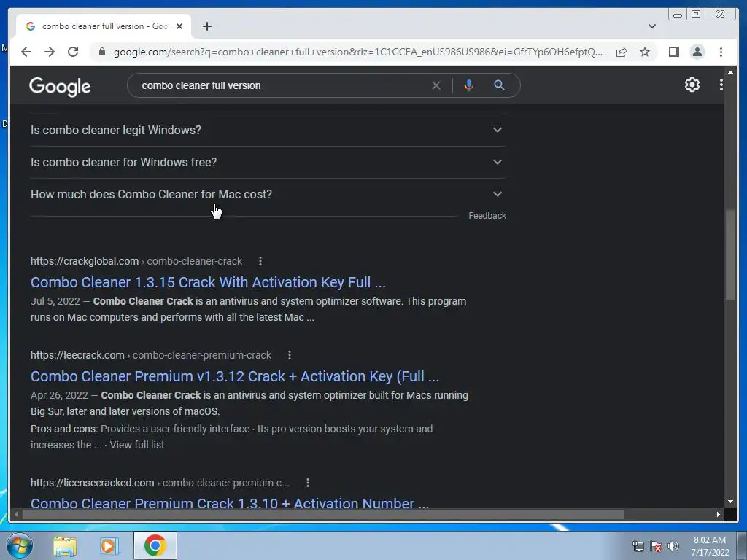Click the crackglobal.com URL breadcrumb
The image size is (747, 560).
(x=136, y=261)
